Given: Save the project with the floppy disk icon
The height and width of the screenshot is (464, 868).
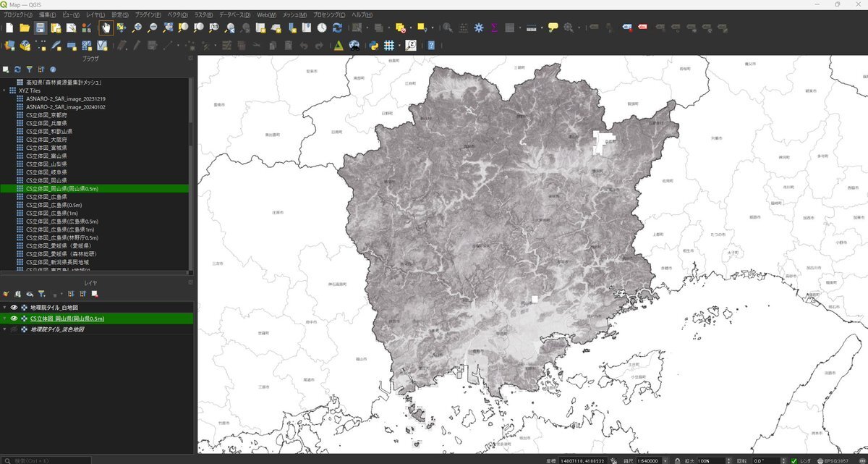Looking at the screenshot, I should click(41, 28).
